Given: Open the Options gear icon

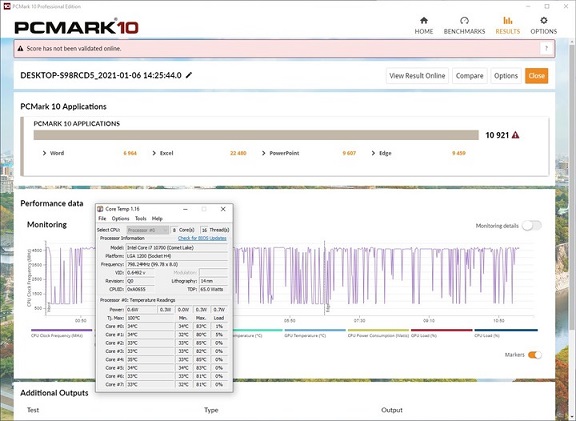Looking at the screenshot, I should pos(544,20).
